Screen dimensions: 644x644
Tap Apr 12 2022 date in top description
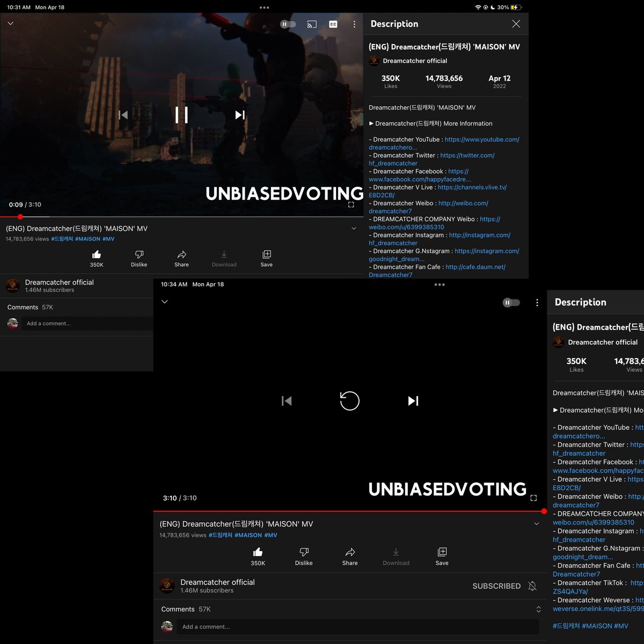click(500, 81)
